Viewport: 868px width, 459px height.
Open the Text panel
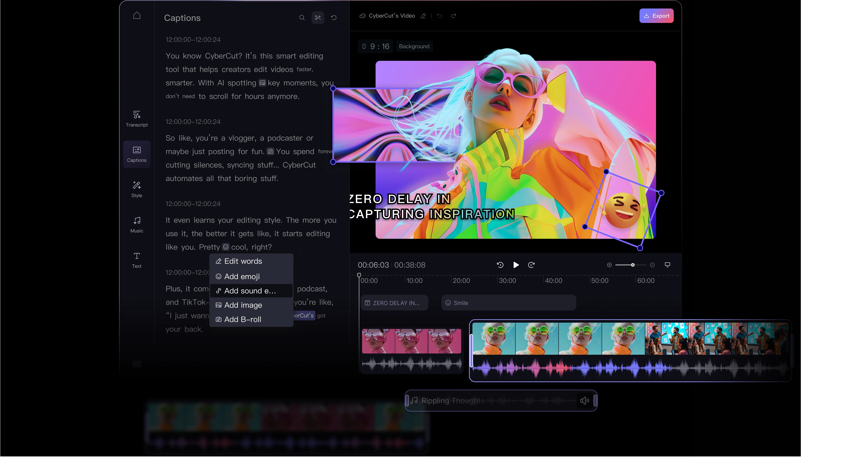pos(136,260)
